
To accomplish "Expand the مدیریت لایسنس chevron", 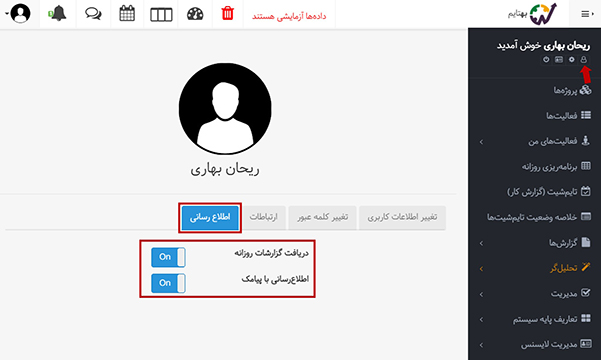I will 481,345.
